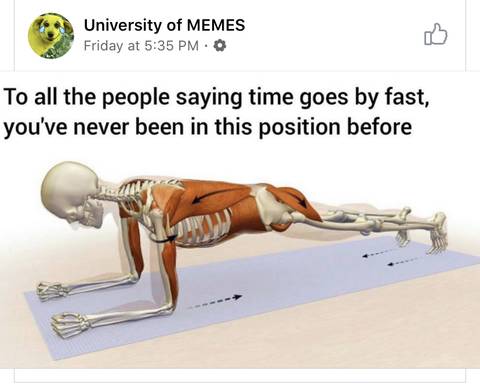
Task: Click the dashed right-pointing arrow near the elbow
Action: point(214,302)
